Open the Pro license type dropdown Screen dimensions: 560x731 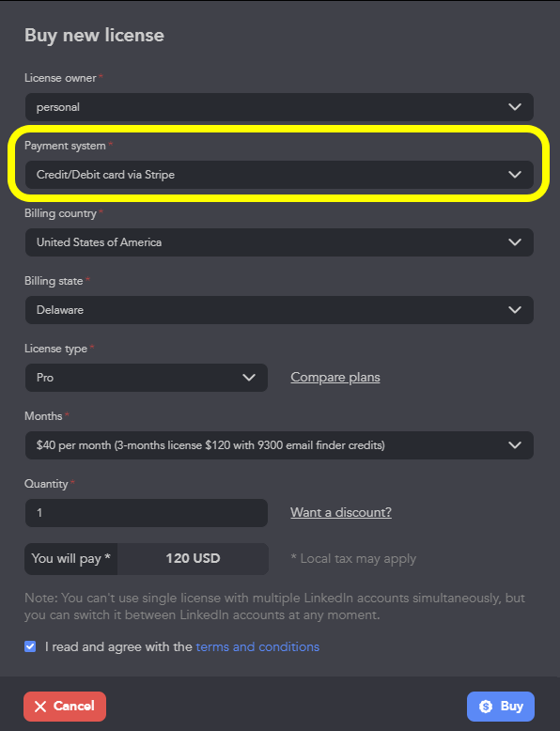click(x=147, y=377)
